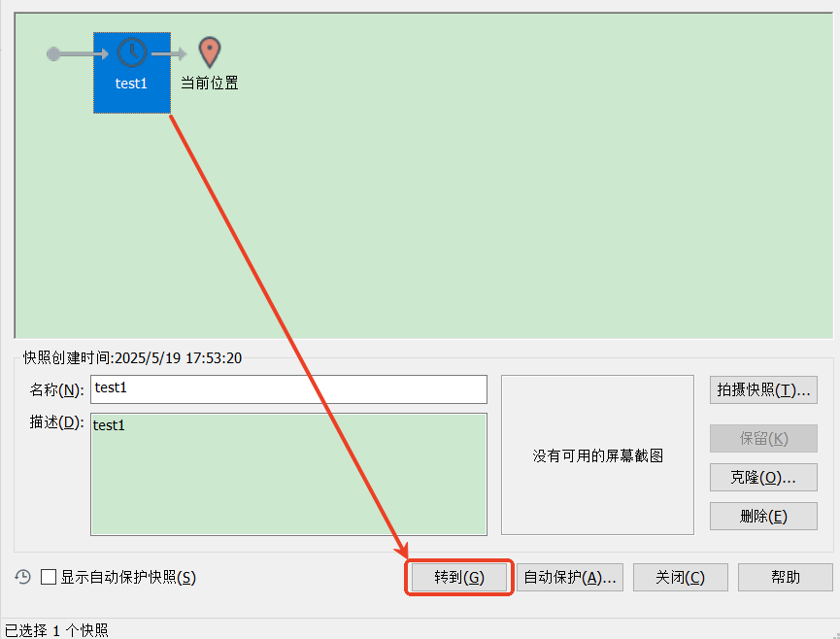The image size is (840, 639).
Task: Select the test1 snapshot node
Action: click(x=132, y=72)
